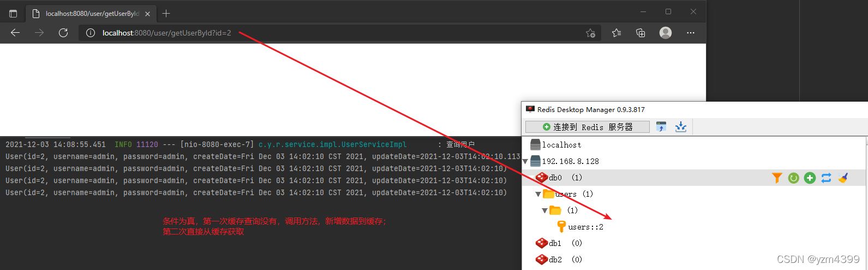Open the browser Favorites list
Screen dimensions: 868x270
616,33
